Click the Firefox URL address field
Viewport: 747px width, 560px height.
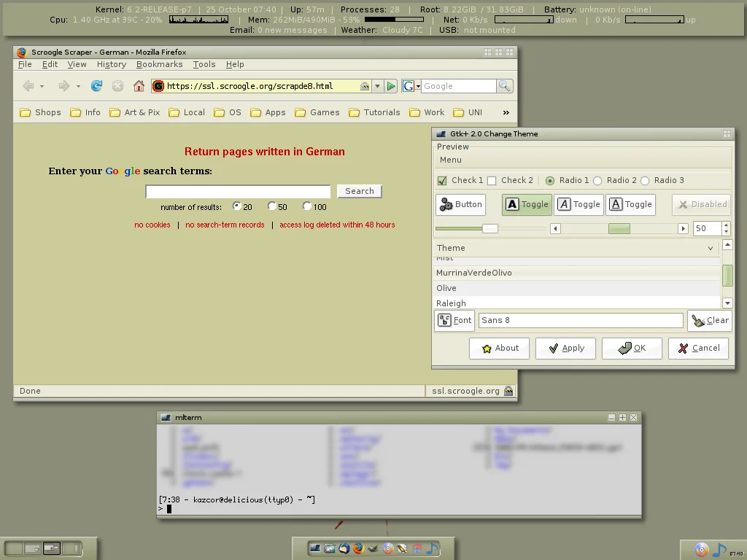click(262, 86)
